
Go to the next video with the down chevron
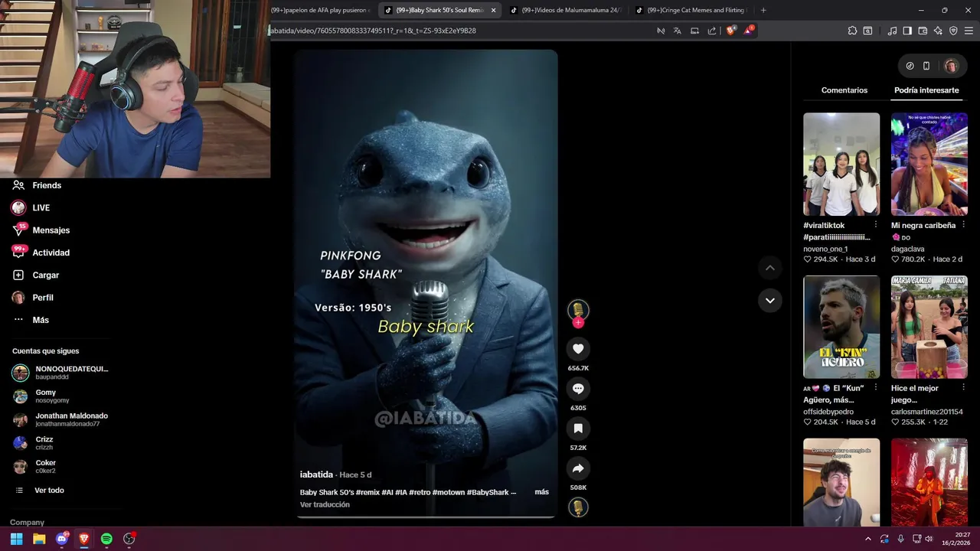(770, 300)
